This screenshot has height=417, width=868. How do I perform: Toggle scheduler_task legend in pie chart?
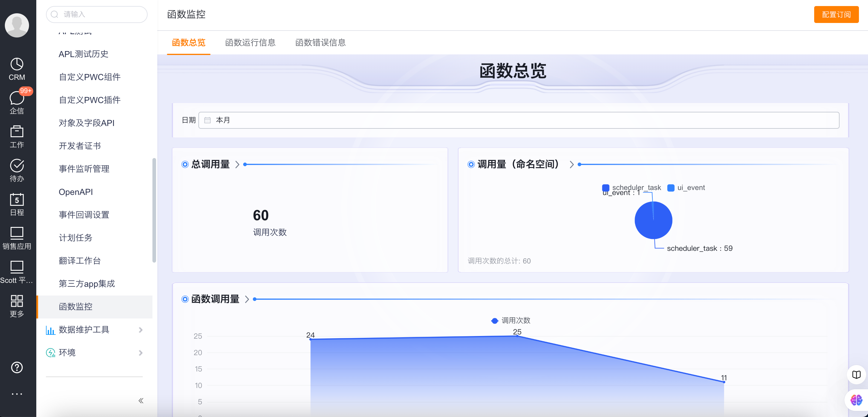click(631, 187)
